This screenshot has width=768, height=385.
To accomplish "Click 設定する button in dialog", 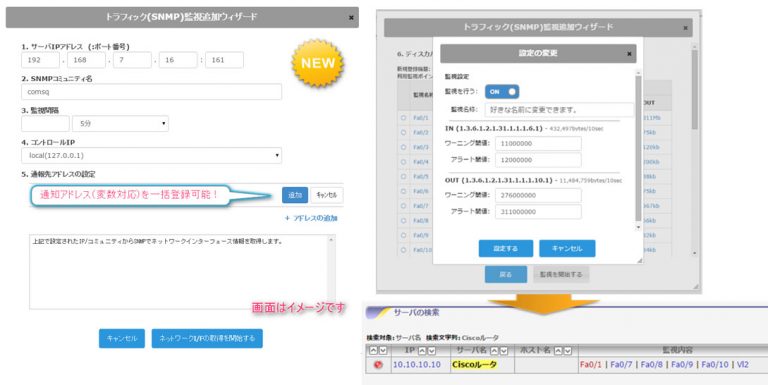I will 505,248.
